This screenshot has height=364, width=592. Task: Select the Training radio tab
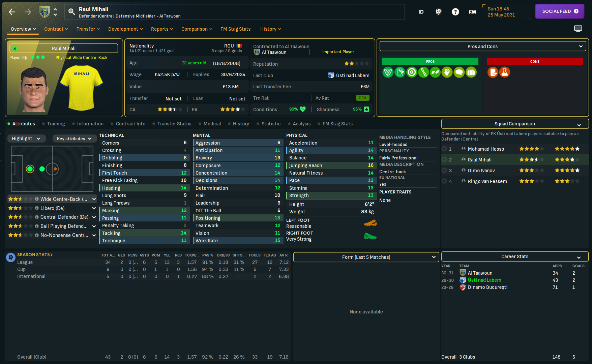coord(54,124)
